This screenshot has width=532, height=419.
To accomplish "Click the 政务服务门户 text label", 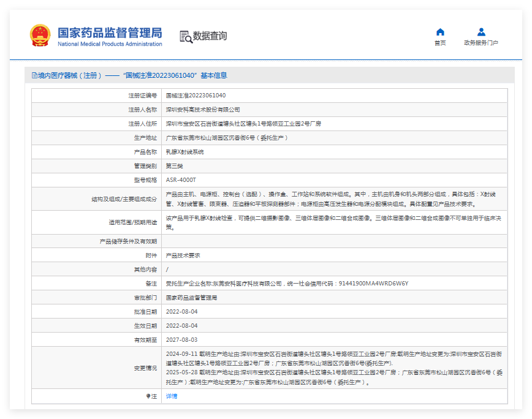I will click(481, 43).
